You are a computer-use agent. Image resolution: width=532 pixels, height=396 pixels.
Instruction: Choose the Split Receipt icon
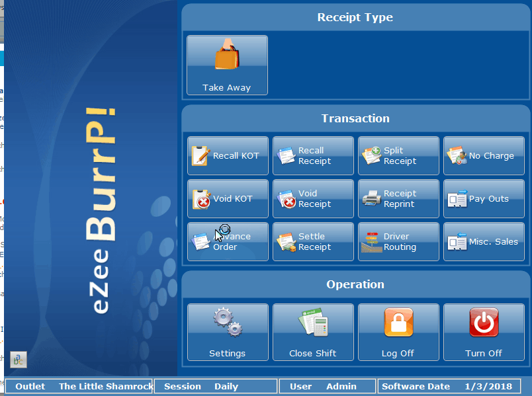click(x=371, y=156)
